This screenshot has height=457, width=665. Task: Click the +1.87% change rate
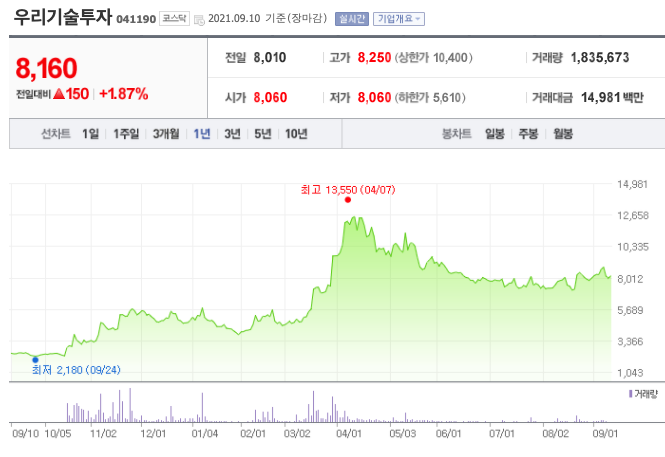click(x=124, y=94)
